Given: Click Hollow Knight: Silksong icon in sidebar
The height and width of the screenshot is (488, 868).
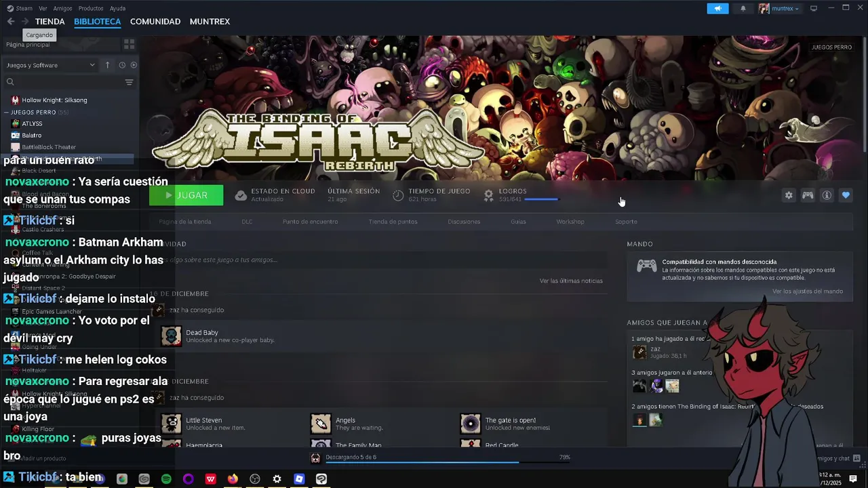Looking at the screenshot, I should click(x=16, y=100).
